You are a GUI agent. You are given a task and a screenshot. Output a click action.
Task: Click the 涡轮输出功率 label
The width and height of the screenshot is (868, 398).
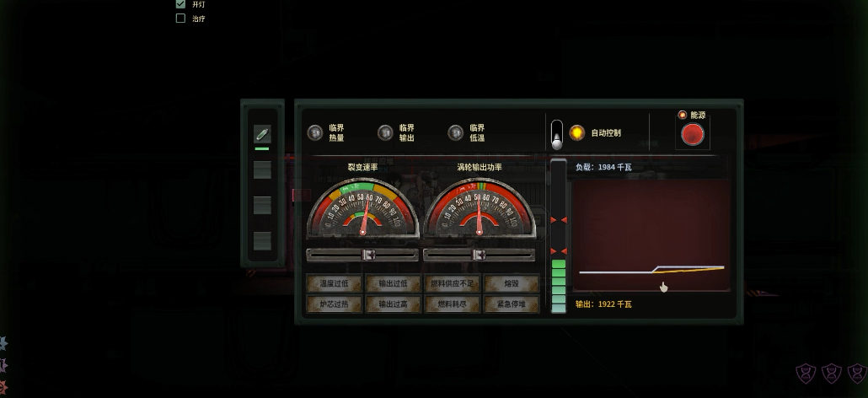[x=480, y=167]
